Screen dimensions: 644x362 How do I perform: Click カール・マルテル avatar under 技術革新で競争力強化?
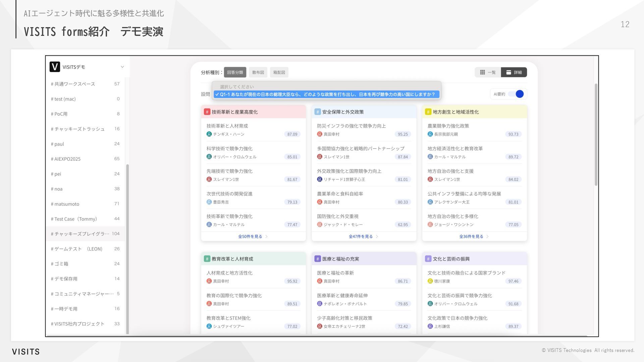209,225
